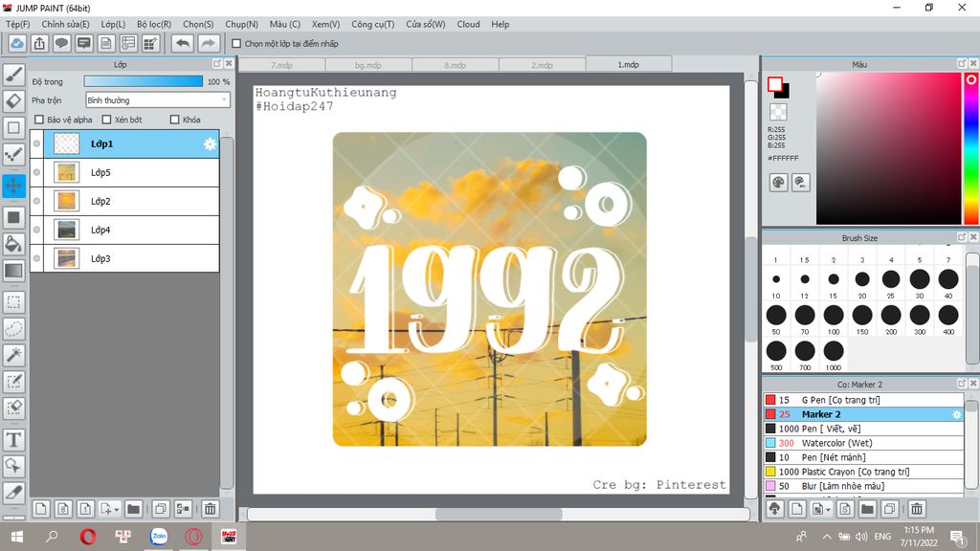
Task: Toggle visibility of layer Lớp2
Action: tap(37, 201)
